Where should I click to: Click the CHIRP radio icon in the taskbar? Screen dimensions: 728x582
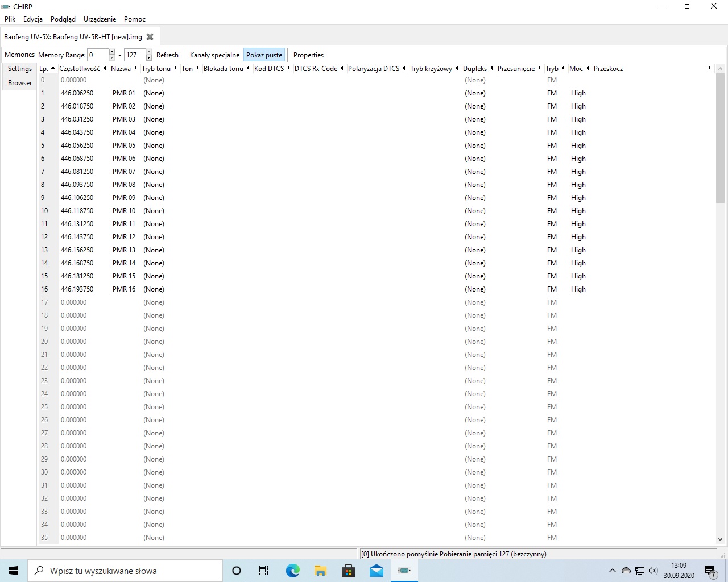[x=404, y=571]
